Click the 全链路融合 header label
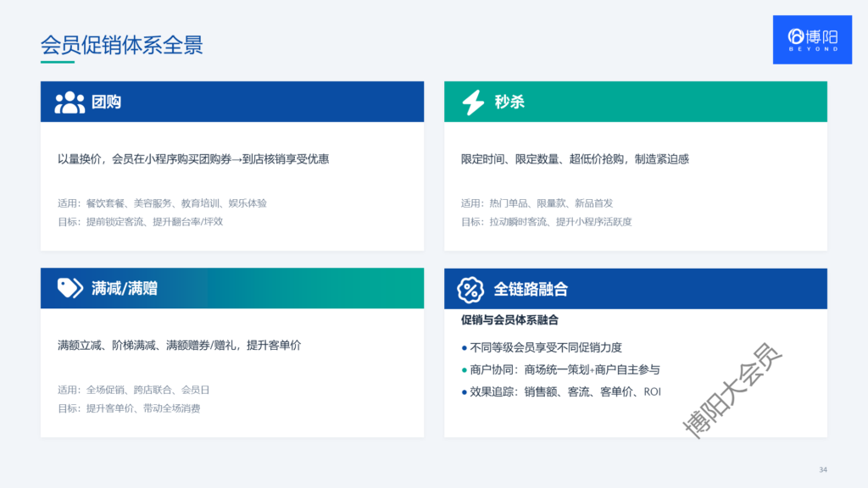This screenshot has width=868, height=488. pos(531,290)
